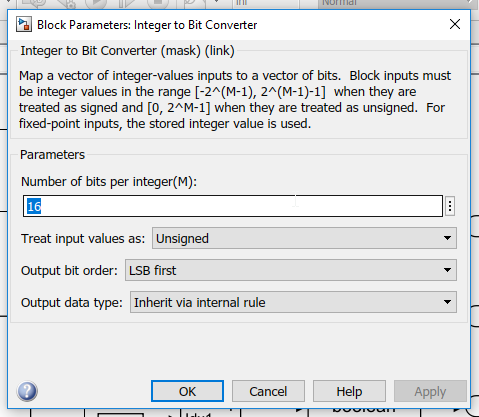The image size is (479, 417).
Task: Open the 'Treat input values as' Unsigned dropdown
Action: click(304, 238)
